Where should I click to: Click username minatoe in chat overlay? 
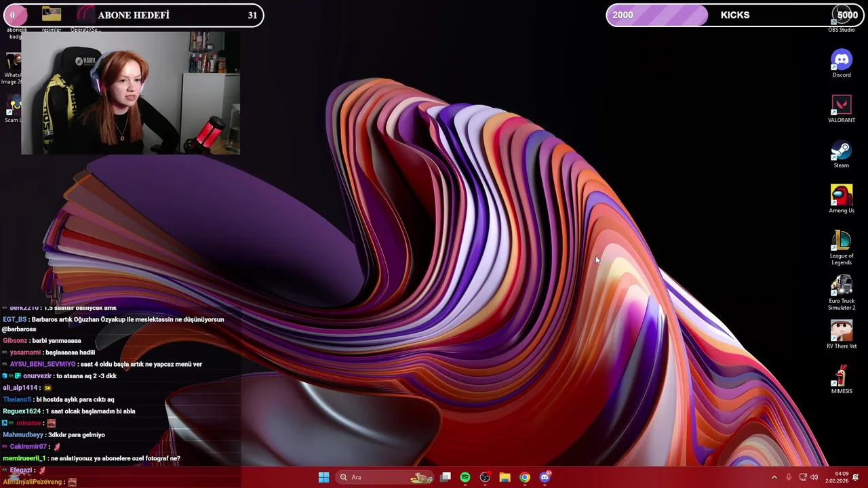click(x=28, y=423)
